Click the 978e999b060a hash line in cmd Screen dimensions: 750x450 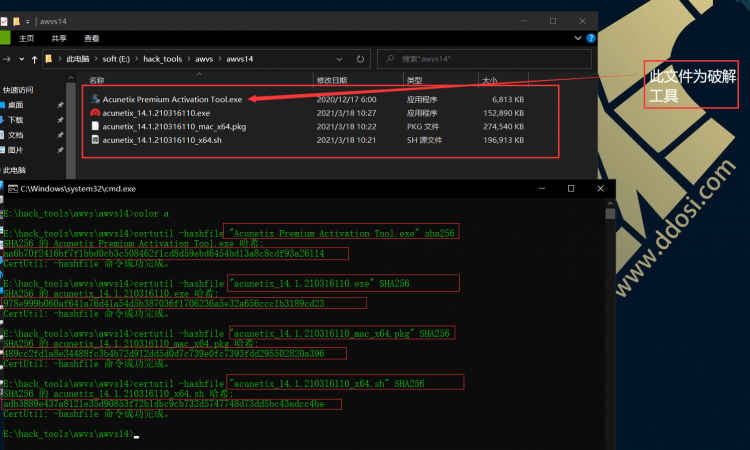tap(164, 304)
